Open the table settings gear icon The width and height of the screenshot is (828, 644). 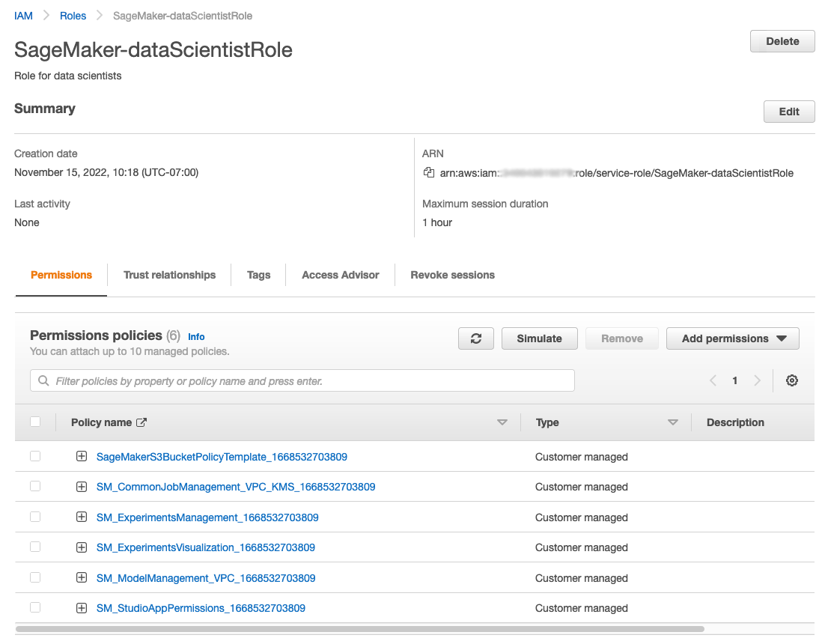pos(791,380)
